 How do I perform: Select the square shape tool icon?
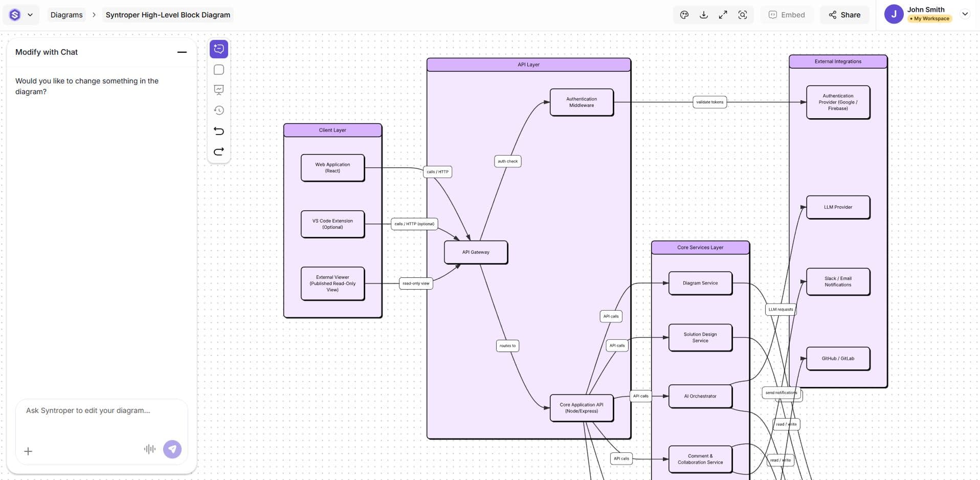pyautogui.click(x=219, y=70)
